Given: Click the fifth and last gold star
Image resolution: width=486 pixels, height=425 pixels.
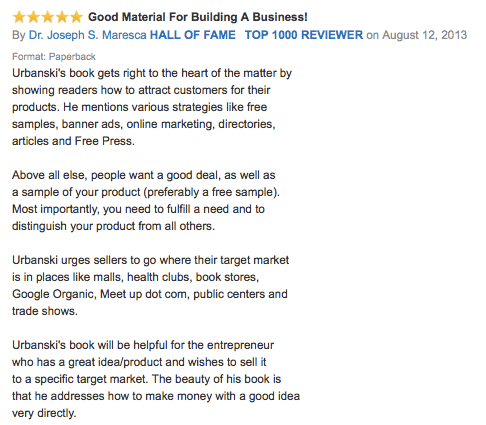Looking at the screenshot, I should (76, 17).
